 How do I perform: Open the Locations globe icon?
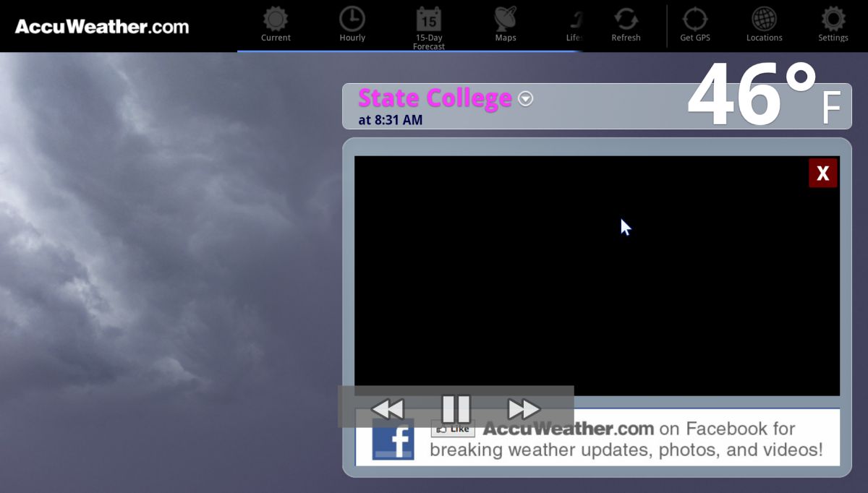(765, 25)
